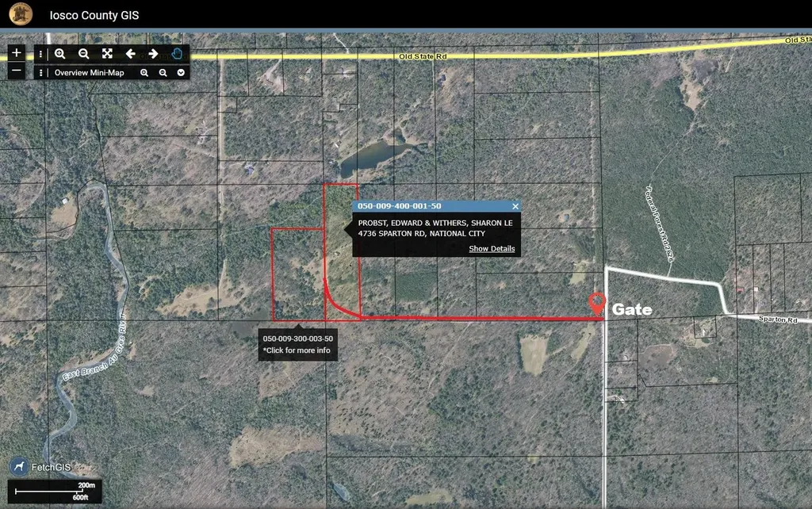This screenshot has width=812, height=509.
Task: Close the 050-009-400-001-50 parcel popup
Action: click(515, 206)
